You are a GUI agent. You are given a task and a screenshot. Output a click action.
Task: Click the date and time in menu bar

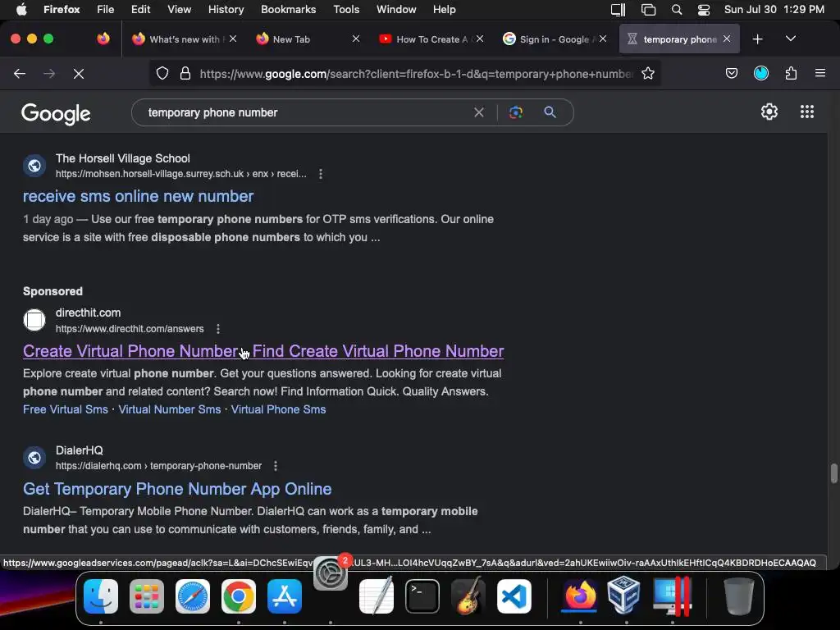coord(774,10)
